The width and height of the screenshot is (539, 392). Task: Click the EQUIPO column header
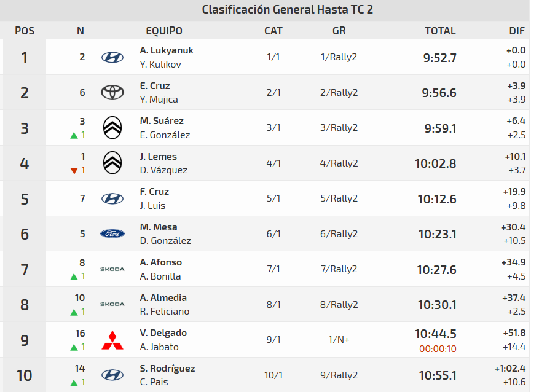coord(164,31)
